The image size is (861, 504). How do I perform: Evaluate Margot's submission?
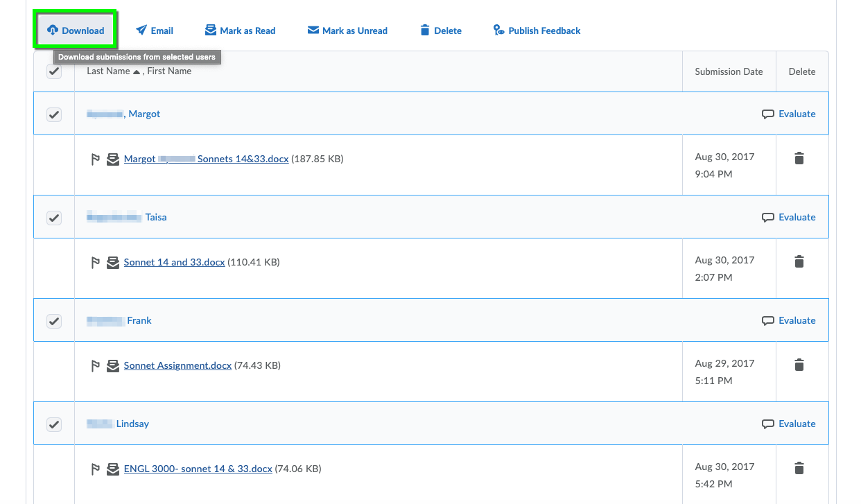797,114
